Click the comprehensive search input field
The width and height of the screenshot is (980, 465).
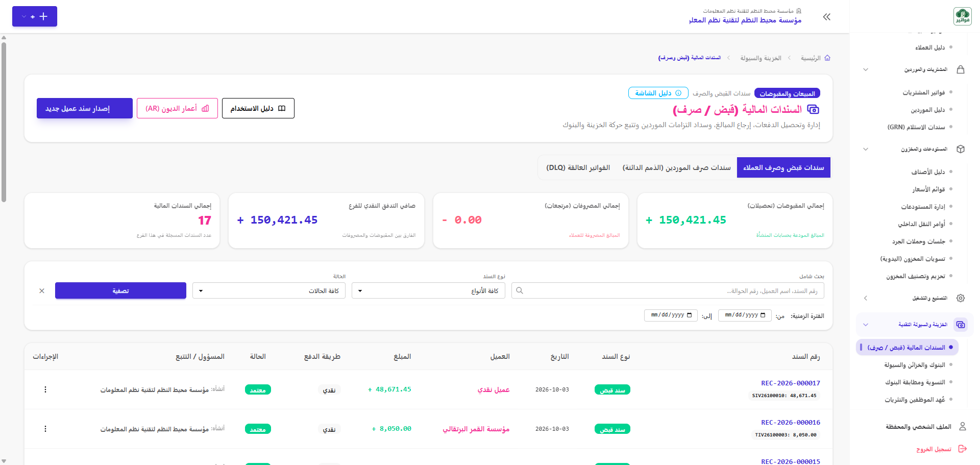pyautogui.click(x=668, y=290)
